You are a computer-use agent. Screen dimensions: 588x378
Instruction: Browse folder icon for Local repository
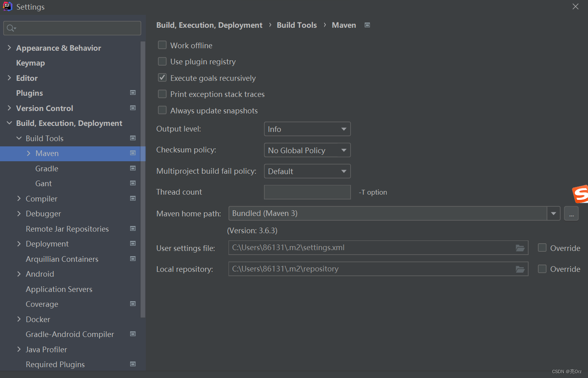520,269
